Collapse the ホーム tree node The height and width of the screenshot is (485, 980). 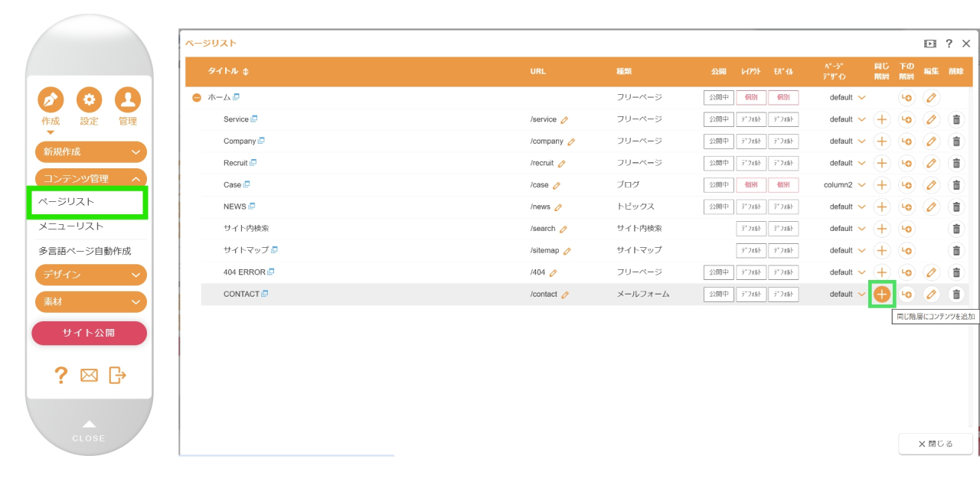[197, 98]
